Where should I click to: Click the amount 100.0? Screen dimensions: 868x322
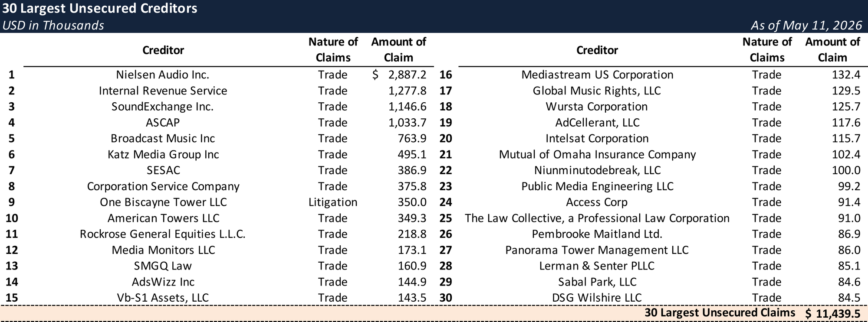846,170
